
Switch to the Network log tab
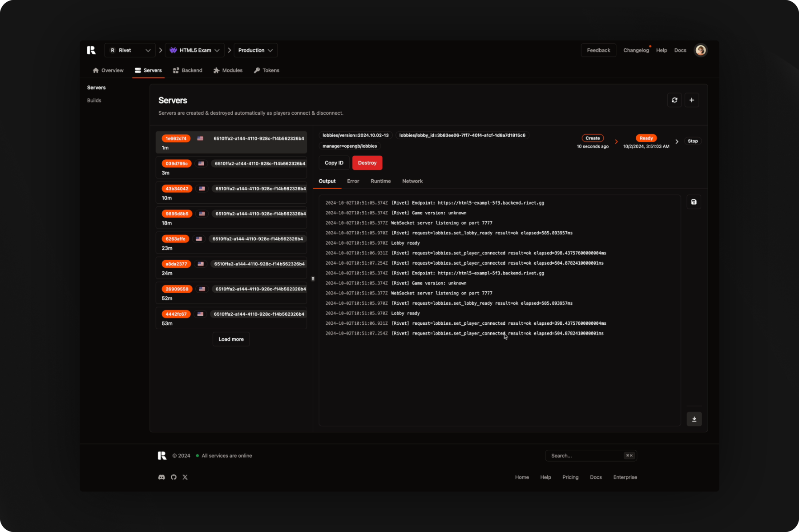coord(412,181)
